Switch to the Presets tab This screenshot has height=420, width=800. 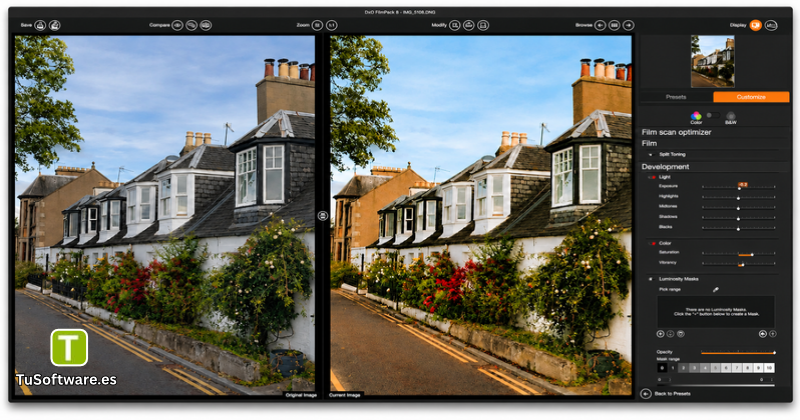click(x=676, y=97)
